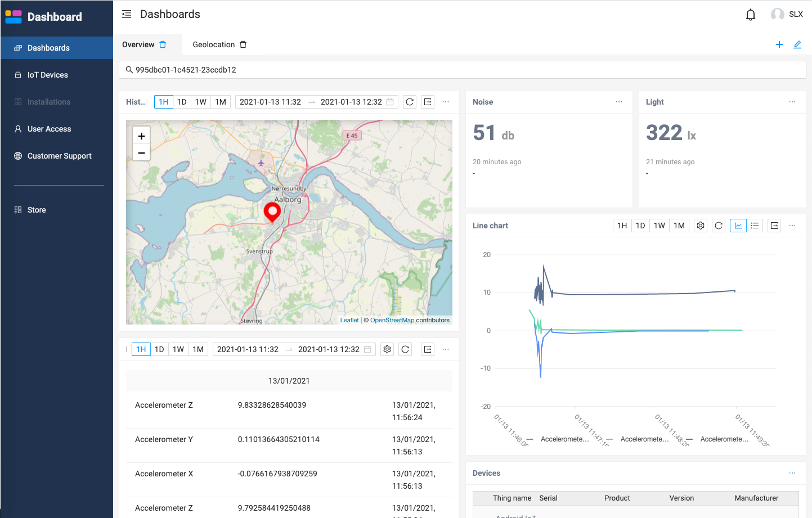Image resolution: width=812 pixels, height=518 pixels.
Task: Click the red map location marker
Action: [272, 212]
